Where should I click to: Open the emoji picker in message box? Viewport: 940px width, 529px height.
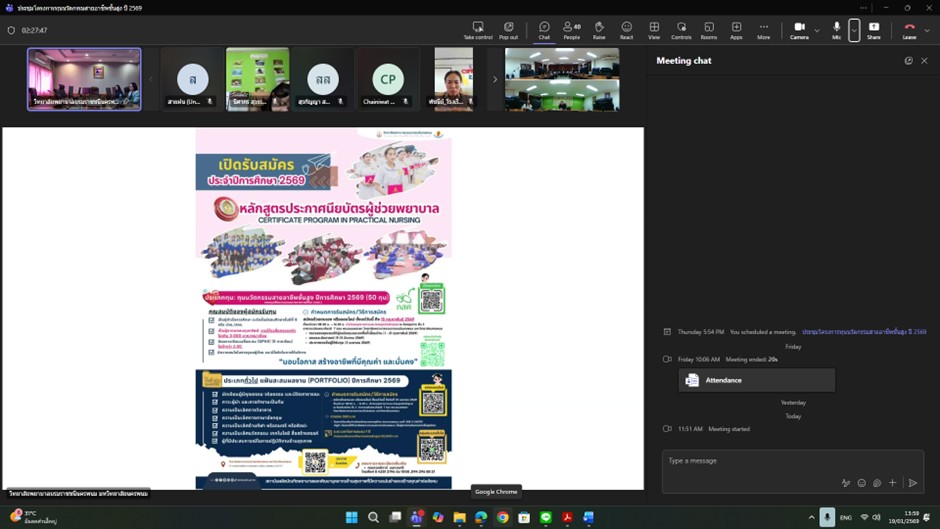coord(861,483)
